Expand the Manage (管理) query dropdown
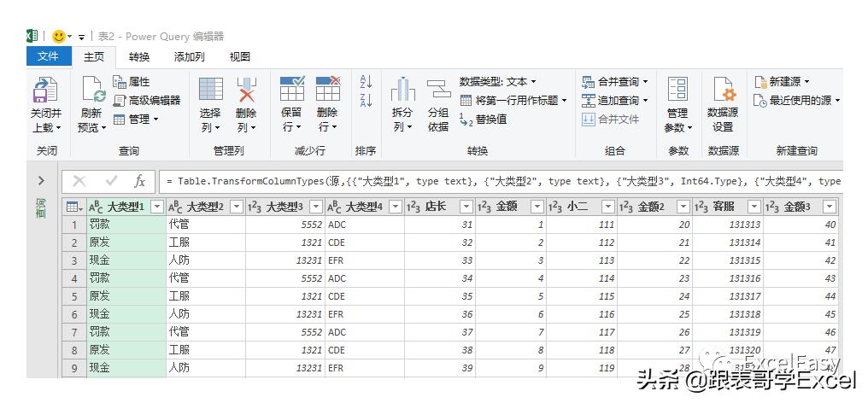 pyautogui.click(x=155, y=119)
